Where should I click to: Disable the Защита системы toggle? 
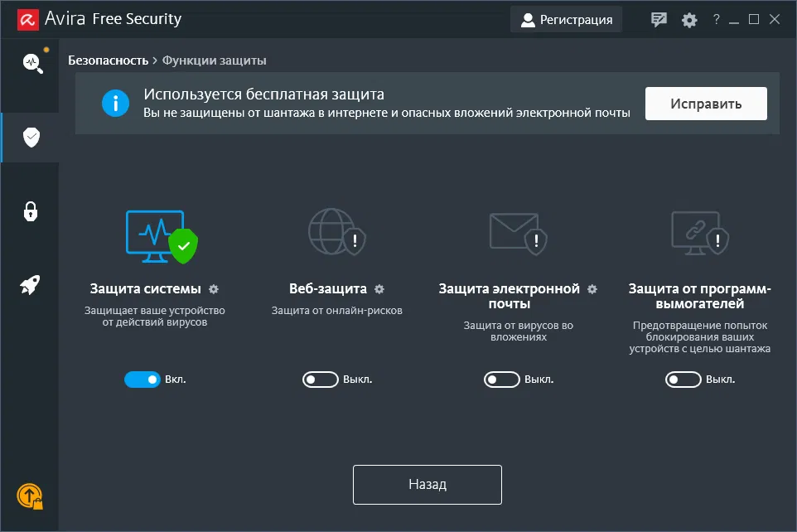[x=142, y=380]
